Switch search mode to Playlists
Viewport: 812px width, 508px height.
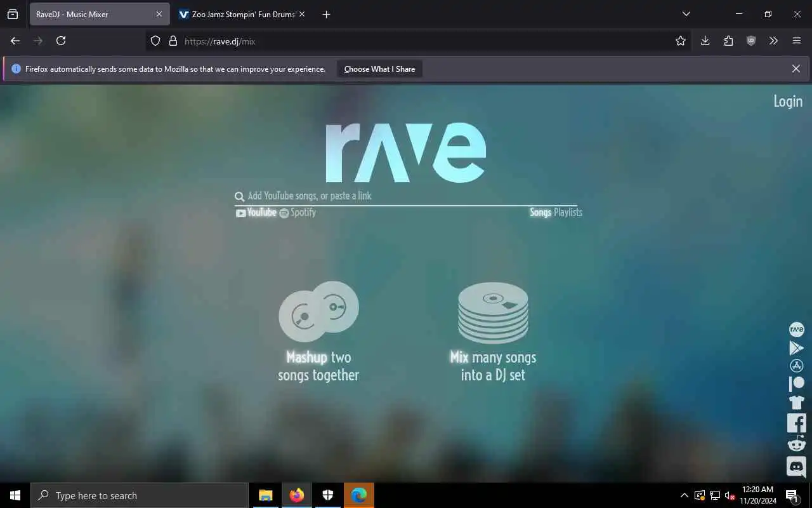coord(568,213)
